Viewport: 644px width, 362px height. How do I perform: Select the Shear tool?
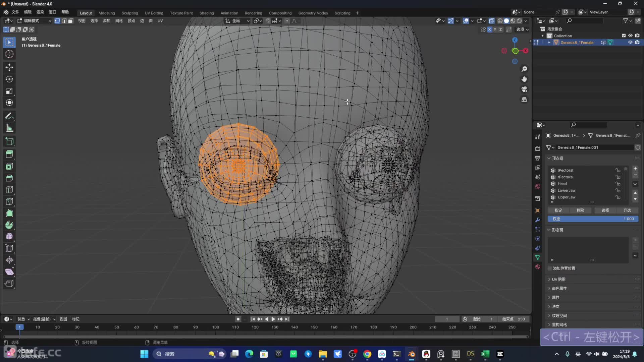(x=9, y=272)
